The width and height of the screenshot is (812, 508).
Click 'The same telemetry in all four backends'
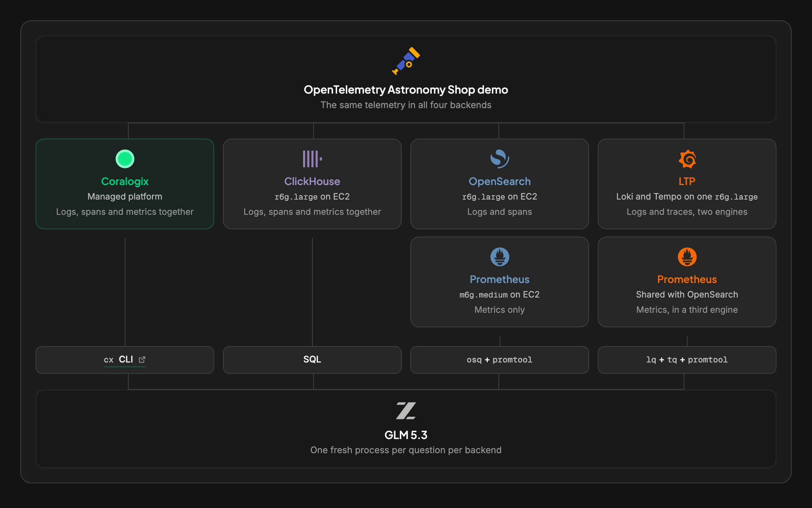tap(406, 105)
